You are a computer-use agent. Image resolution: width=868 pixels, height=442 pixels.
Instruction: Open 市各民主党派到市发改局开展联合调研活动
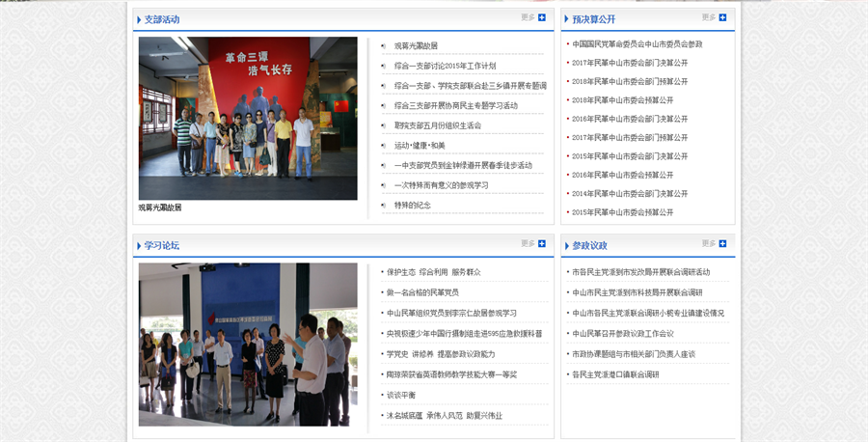click(641, 272)
